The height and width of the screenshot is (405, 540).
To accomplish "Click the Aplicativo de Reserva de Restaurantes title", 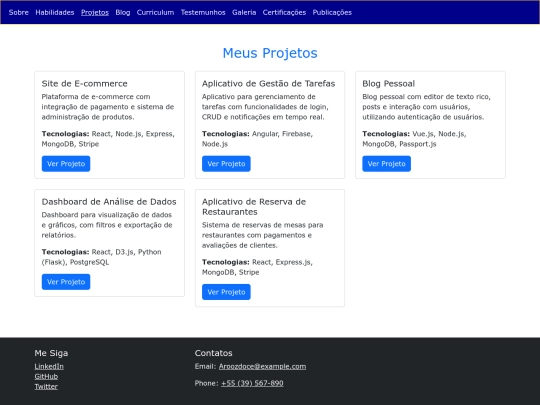I will point(254,207).
